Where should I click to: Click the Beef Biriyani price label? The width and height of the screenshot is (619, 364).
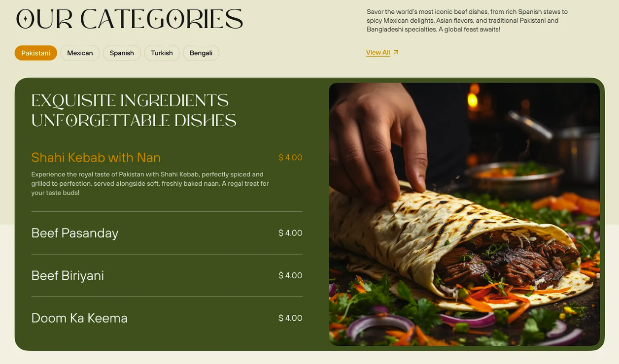coord(290,275)
